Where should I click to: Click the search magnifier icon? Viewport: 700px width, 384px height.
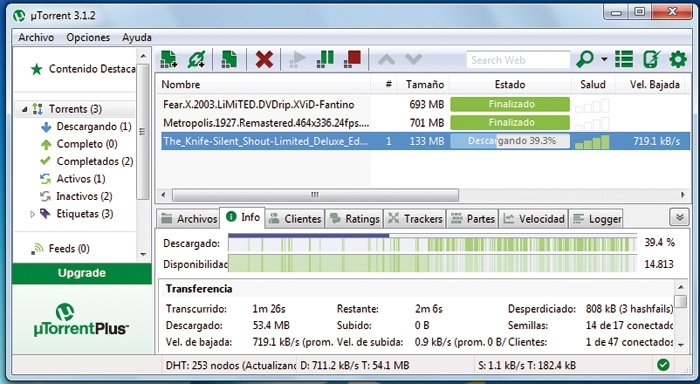585,59
